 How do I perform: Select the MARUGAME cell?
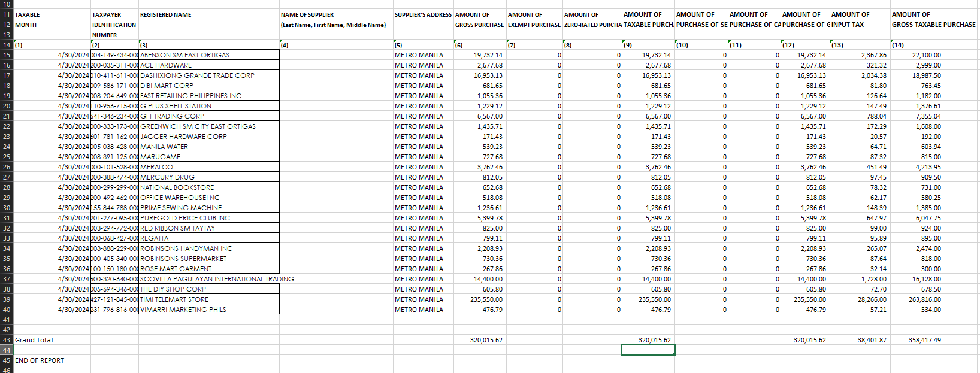[209, 157]
